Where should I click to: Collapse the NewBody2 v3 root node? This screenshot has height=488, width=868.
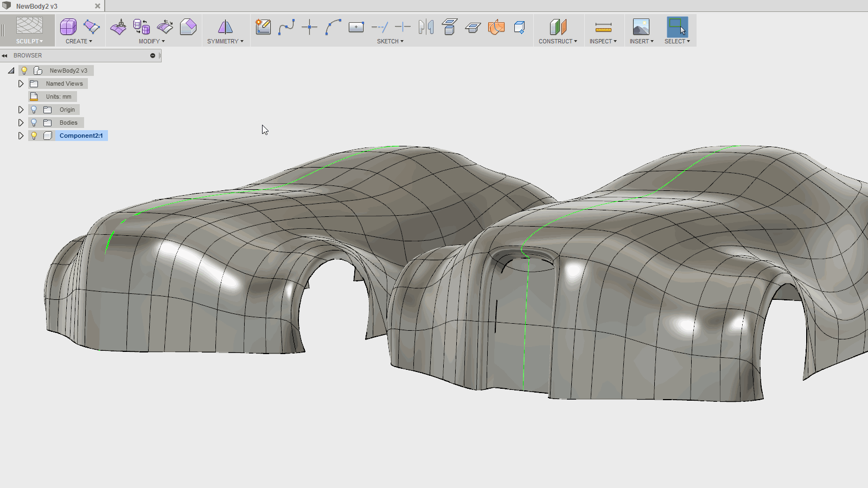[11, 70]
